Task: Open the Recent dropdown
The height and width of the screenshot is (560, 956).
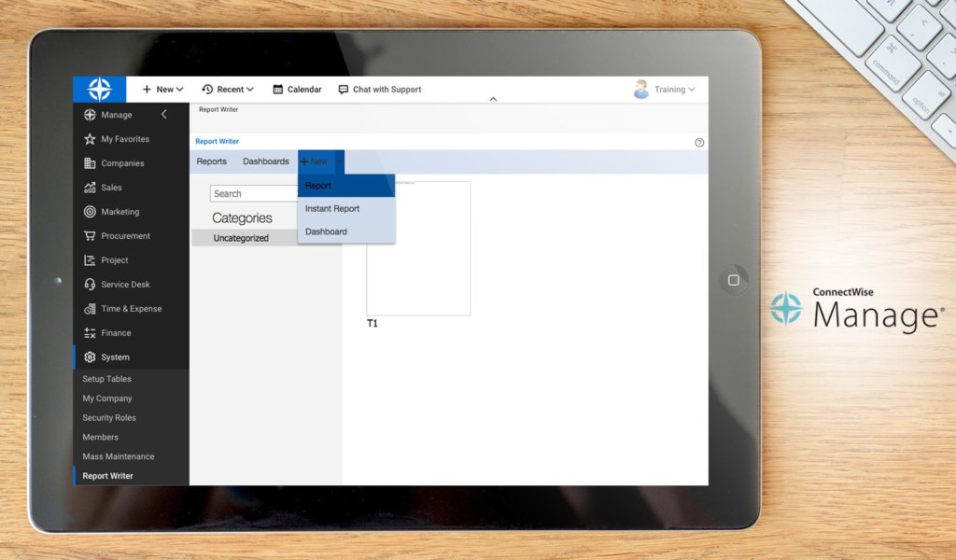Action: coord(227,89)
